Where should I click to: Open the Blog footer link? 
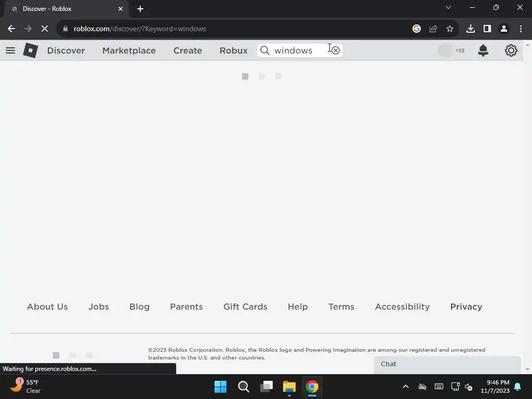point(139,307)
